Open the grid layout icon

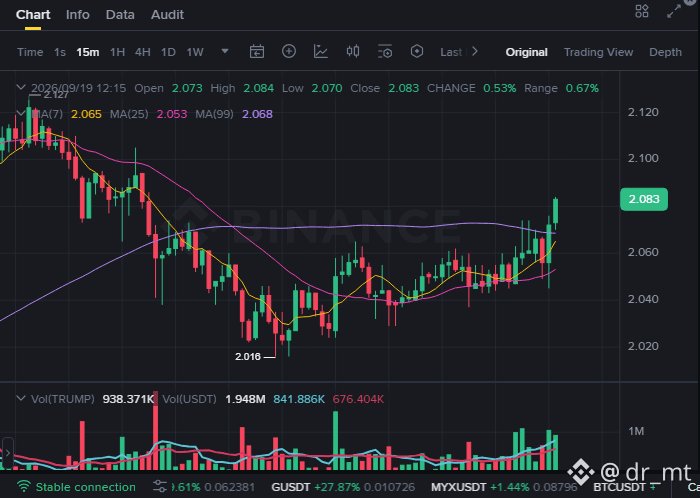tap(642, 11)
